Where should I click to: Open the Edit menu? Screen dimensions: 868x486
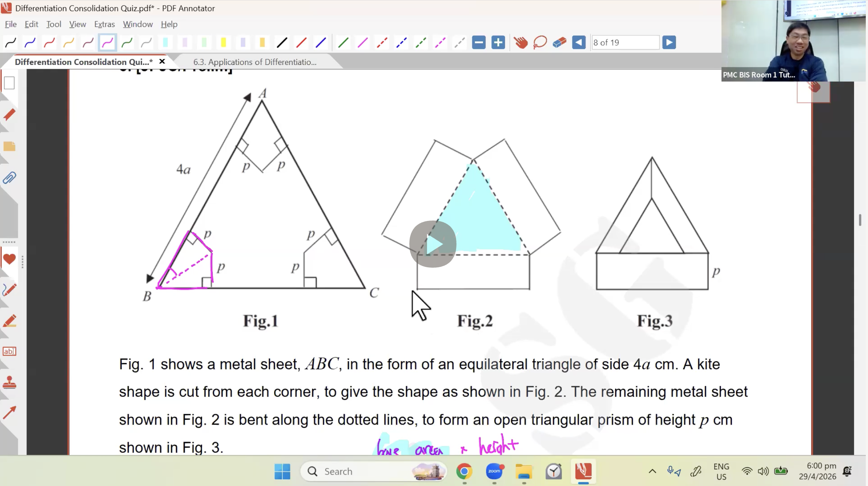[31, 24]
